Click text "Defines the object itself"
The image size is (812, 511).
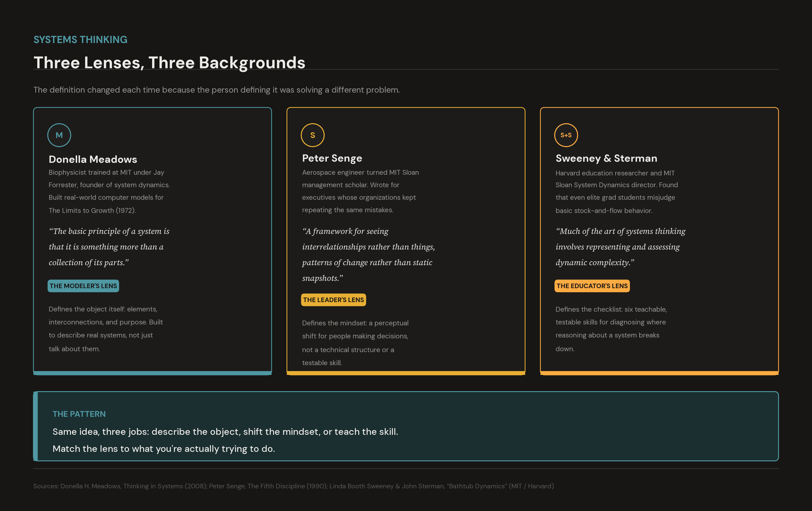click(106, 329)
